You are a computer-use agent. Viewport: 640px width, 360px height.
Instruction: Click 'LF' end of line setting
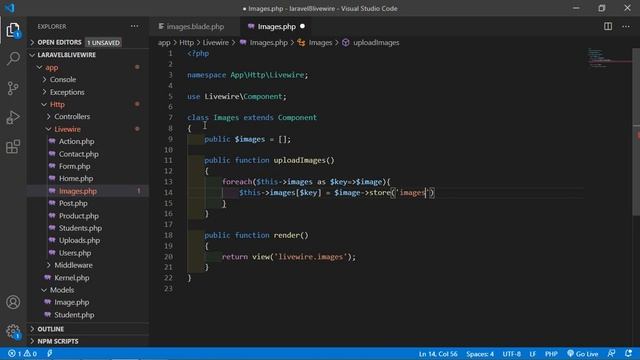(x=533, y=354)
